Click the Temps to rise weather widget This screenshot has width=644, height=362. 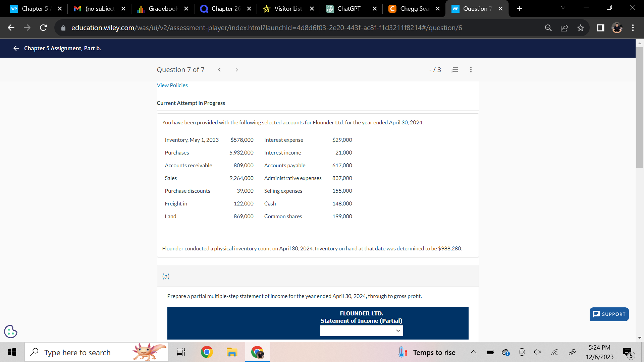428,352
